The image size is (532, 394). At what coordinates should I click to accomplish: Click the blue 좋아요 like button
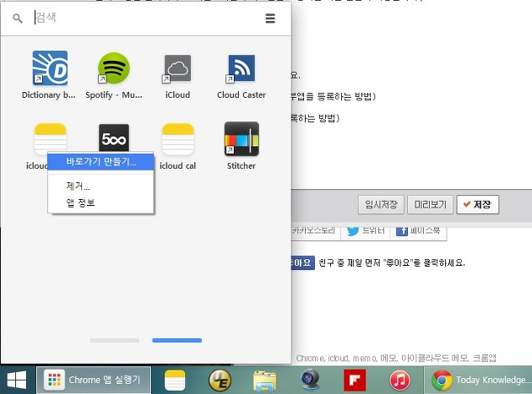pos(301,262)
